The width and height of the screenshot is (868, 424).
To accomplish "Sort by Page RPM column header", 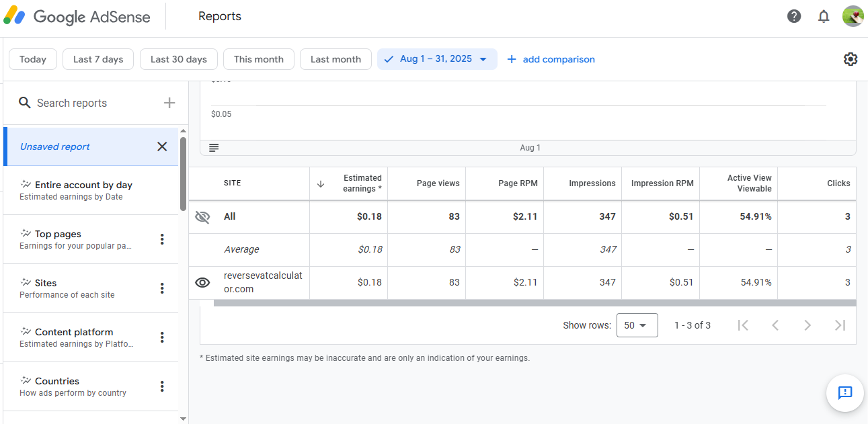I will pyautogui.click(x=518, y=183).
